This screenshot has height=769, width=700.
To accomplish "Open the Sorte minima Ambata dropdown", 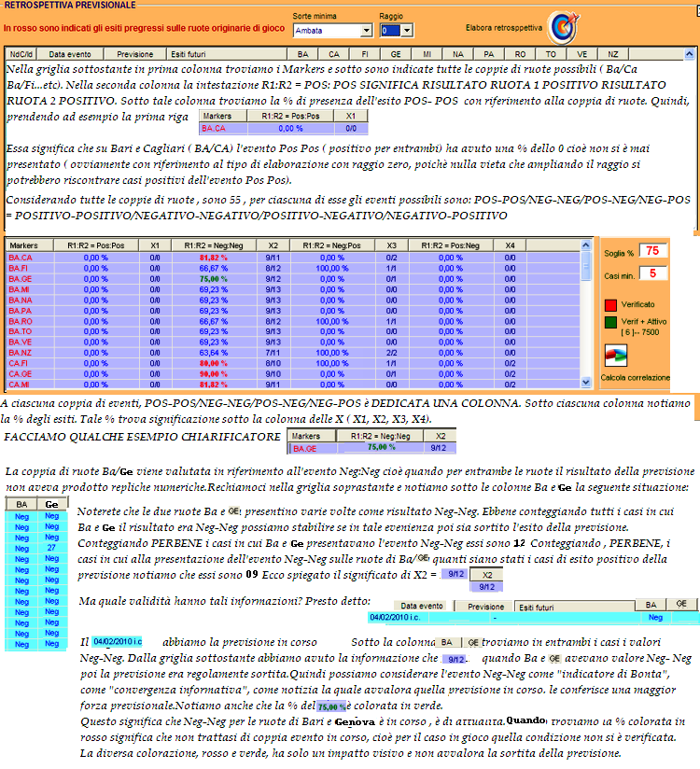I will tap(366, 31).
